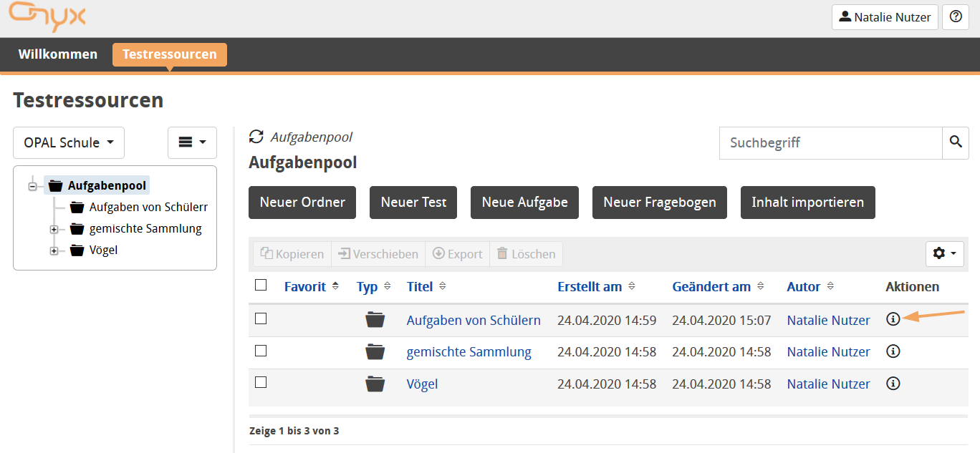Open the gemischte Sammlung link
Image resolution: width=980 pixels, height=453 pixels.
pyautogui.click(x=469, y=351)
